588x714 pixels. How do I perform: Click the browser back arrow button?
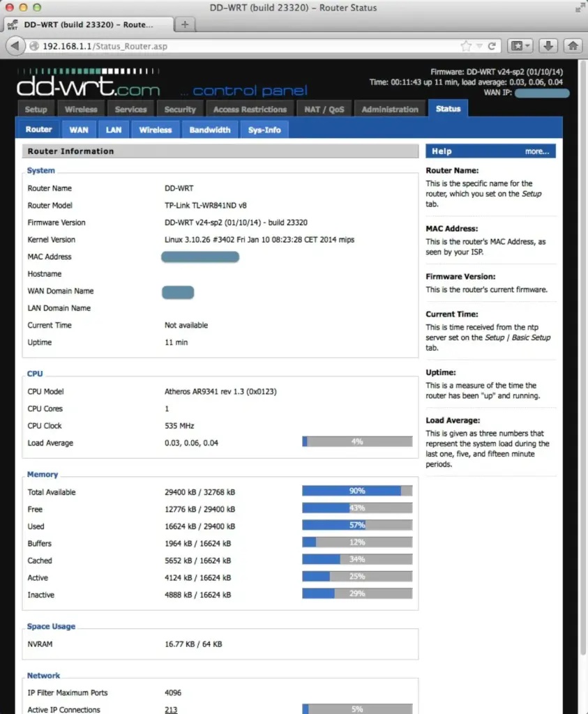click(x=15, y=46)
